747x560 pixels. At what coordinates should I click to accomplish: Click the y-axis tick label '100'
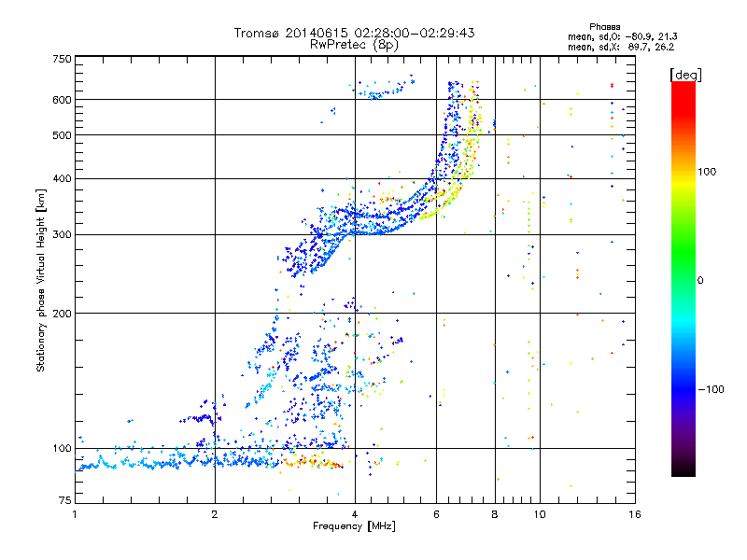click(62, 448)
